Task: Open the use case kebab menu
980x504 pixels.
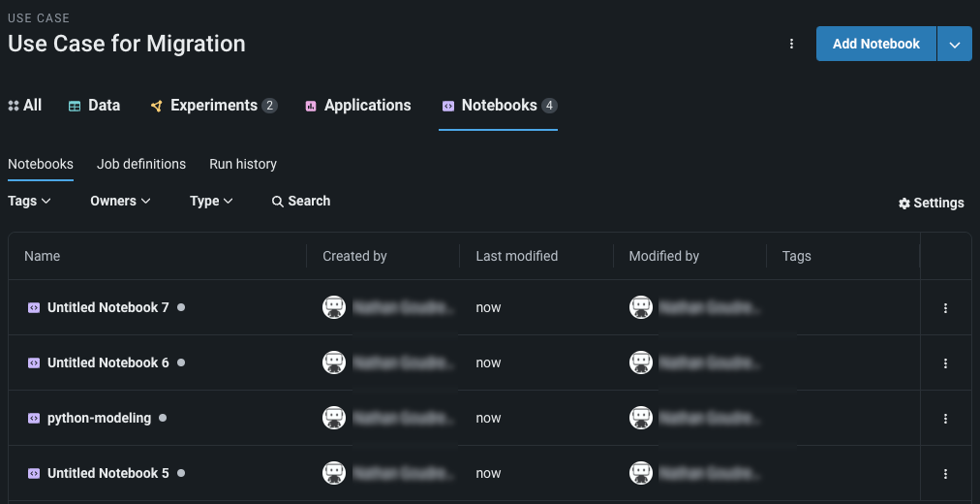Action: (792, 44)
